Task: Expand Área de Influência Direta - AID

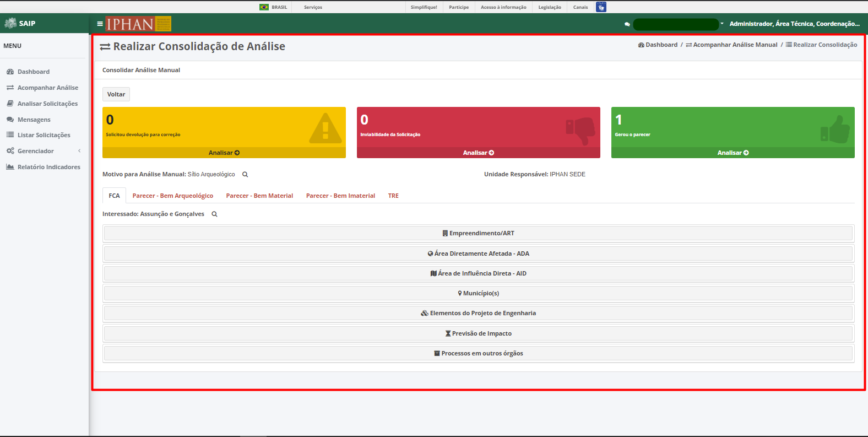Action: click(478, 274)
